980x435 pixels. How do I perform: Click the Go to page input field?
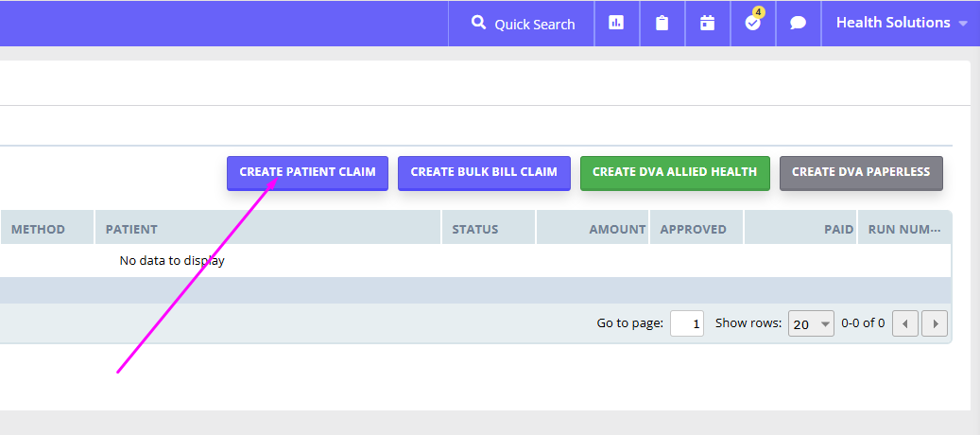687,323
